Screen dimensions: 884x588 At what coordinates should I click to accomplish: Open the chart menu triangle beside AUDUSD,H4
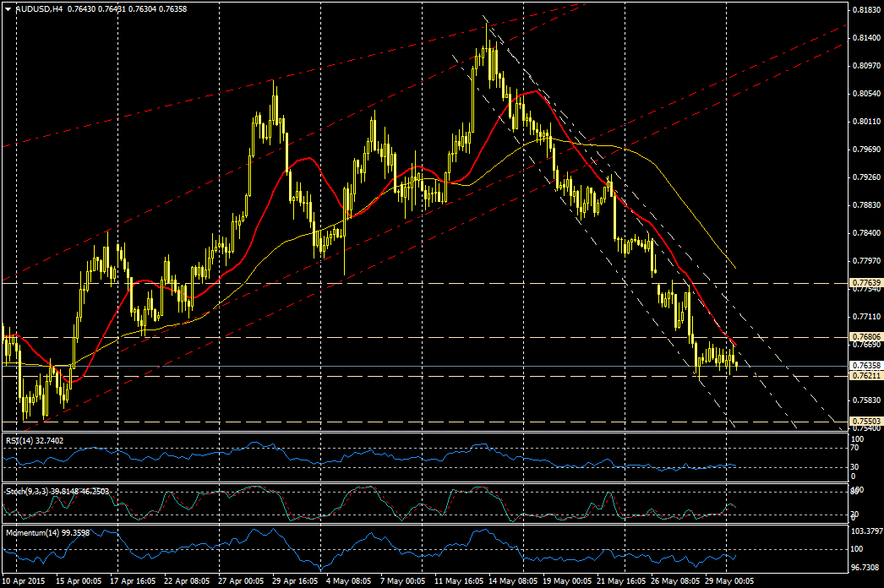tap(8, 9)
